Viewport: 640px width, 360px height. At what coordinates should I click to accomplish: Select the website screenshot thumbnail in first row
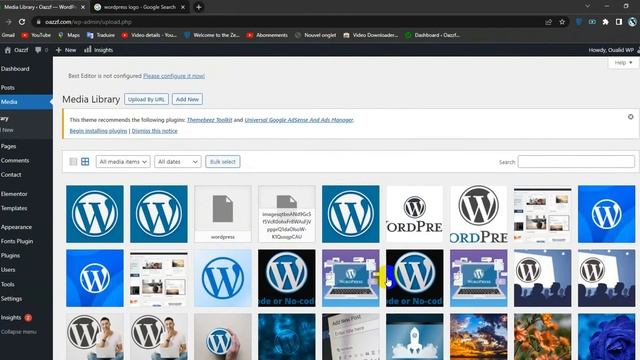[x=542, y=214]
